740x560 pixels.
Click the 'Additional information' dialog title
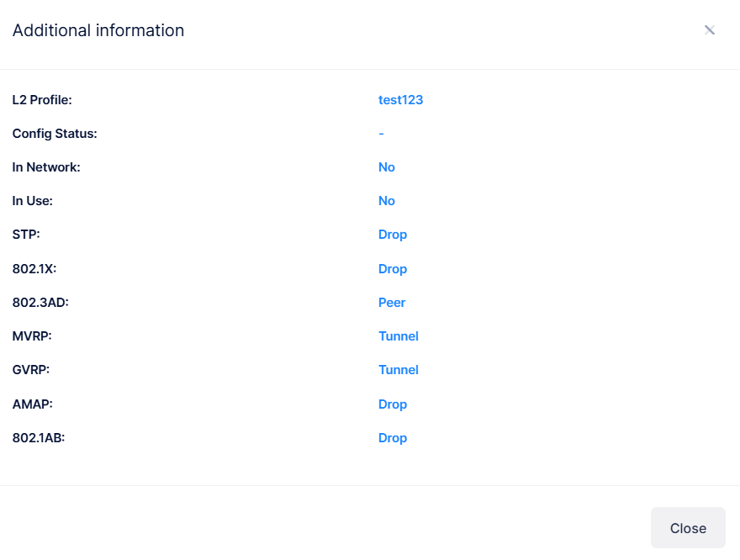[98, 30]
